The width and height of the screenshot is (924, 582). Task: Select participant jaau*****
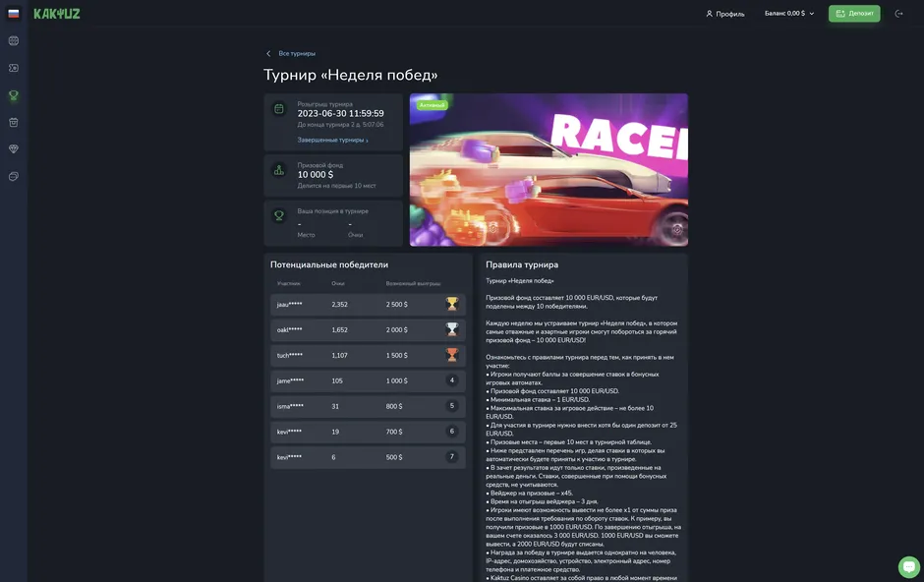(289, 305)
